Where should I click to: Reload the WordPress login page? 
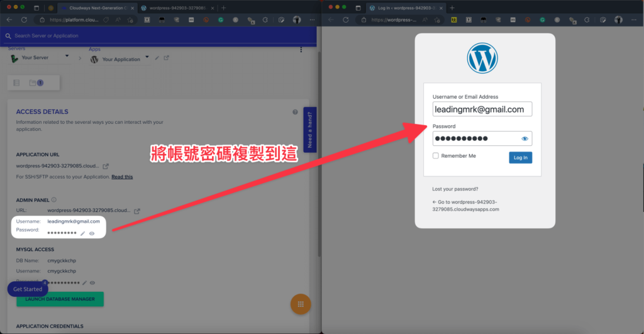(x=346, y=19)
